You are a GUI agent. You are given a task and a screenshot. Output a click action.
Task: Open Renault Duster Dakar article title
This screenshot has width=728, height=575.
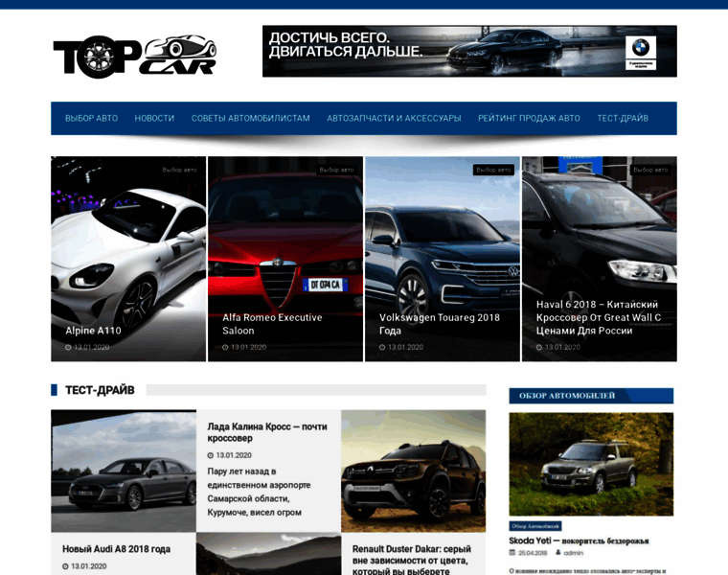coord(412,560)
